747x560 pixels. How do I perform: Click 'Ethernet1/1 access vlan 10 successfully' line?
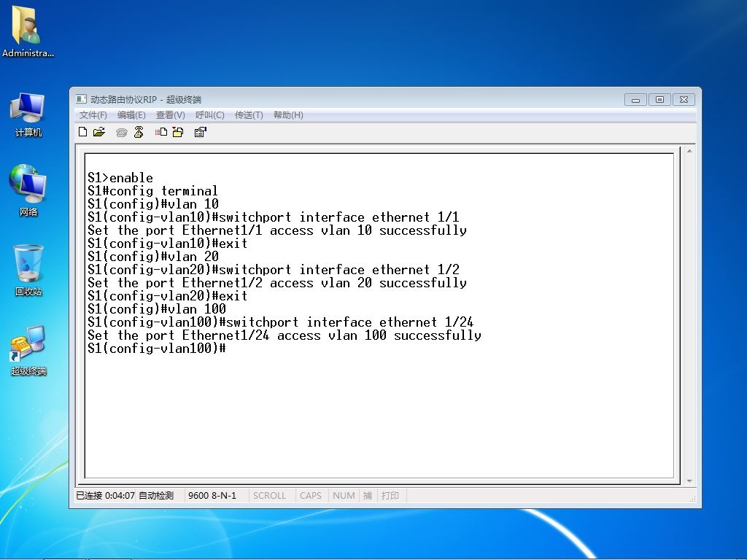[x=276, y=230]
